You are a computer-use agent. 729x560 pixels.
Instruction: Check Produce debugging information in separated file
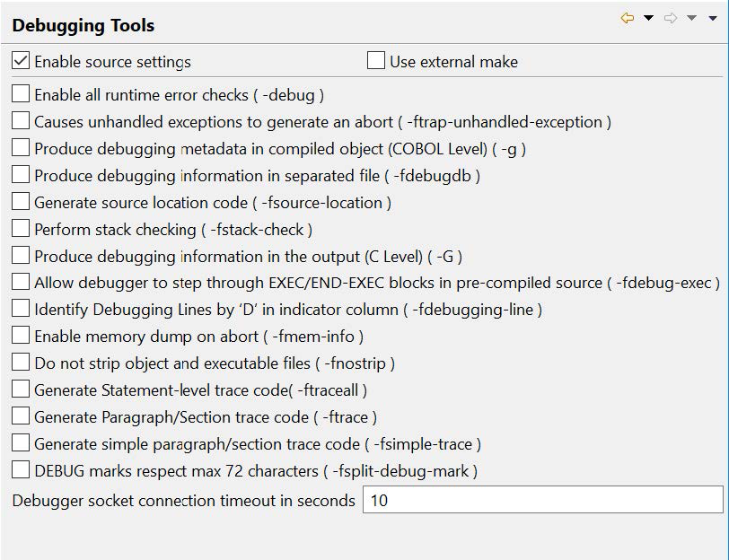coord(19,174)
